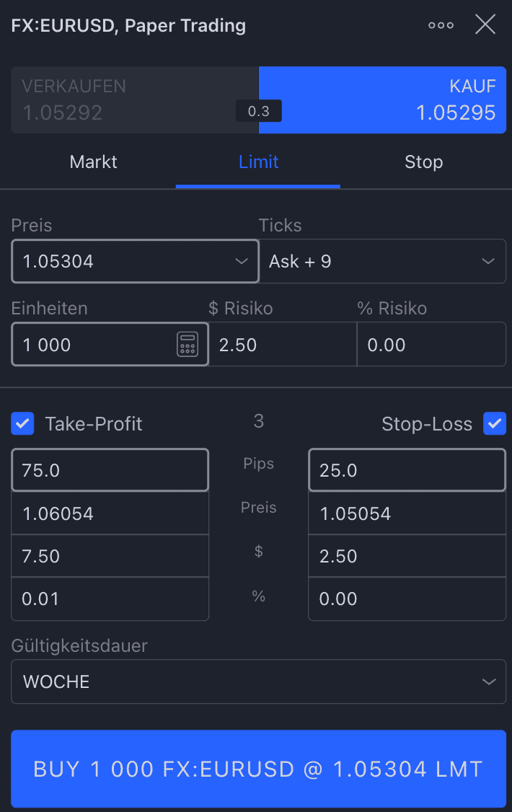Screen dimensions: 512x812
Task: Open the three-dot options menu
Action: click(x=441, y=24)
